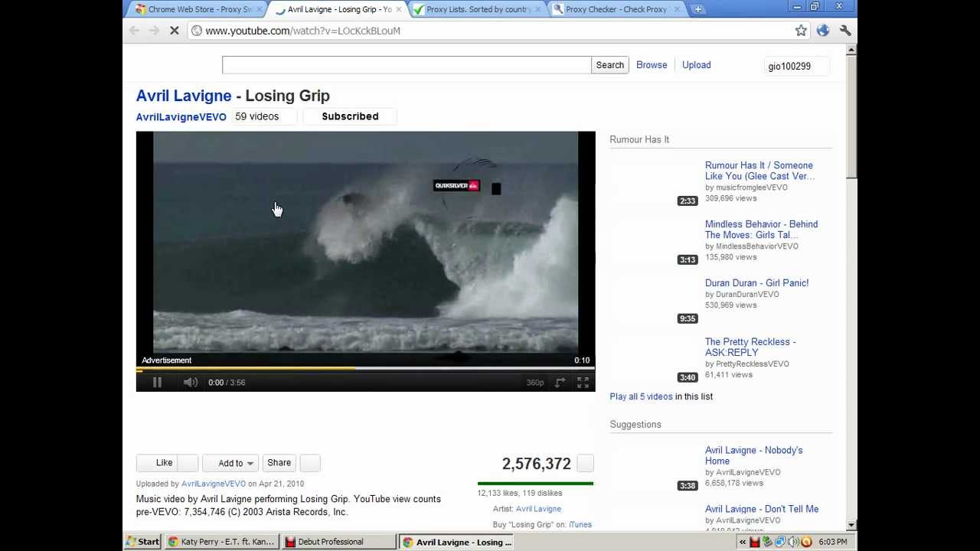Click the orange round tray icon
980x551 pixels.
pyautogui.click(x=805, y=542)
